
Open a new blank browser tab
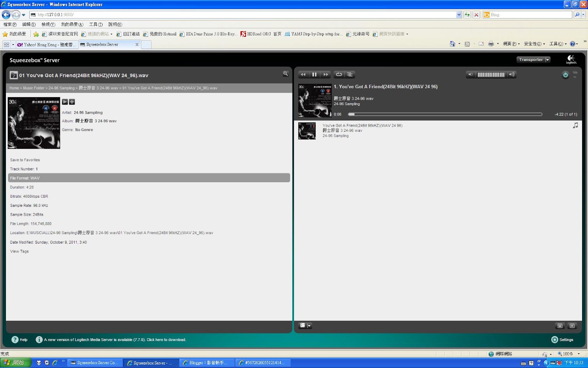click(x=146, y=45)
